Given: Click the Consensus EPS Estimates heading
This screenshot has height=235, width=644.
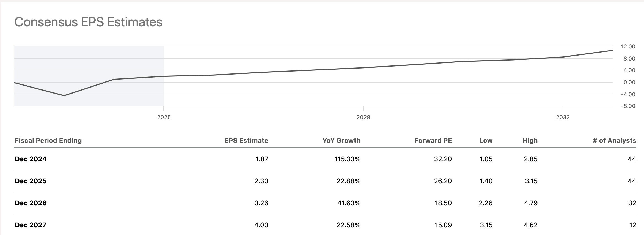Looking at the screenshot, I should coord(88,22).
